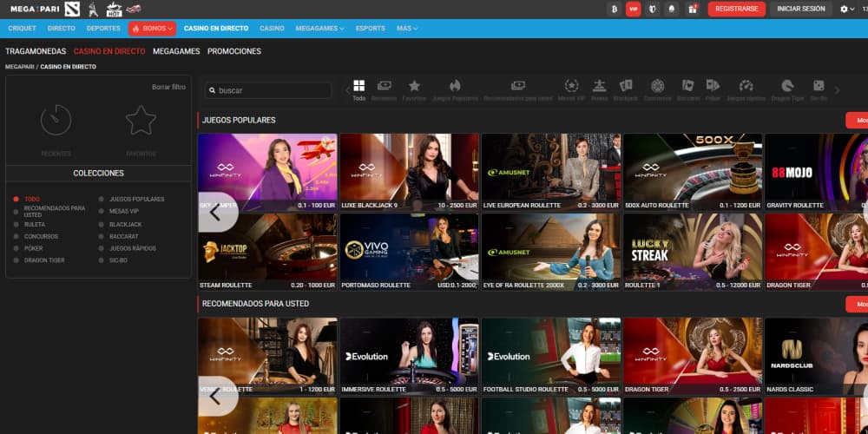The image size is (868, 434).
Task: Expand the arrow next to settings gear
Action: click(x=852, y=10)
